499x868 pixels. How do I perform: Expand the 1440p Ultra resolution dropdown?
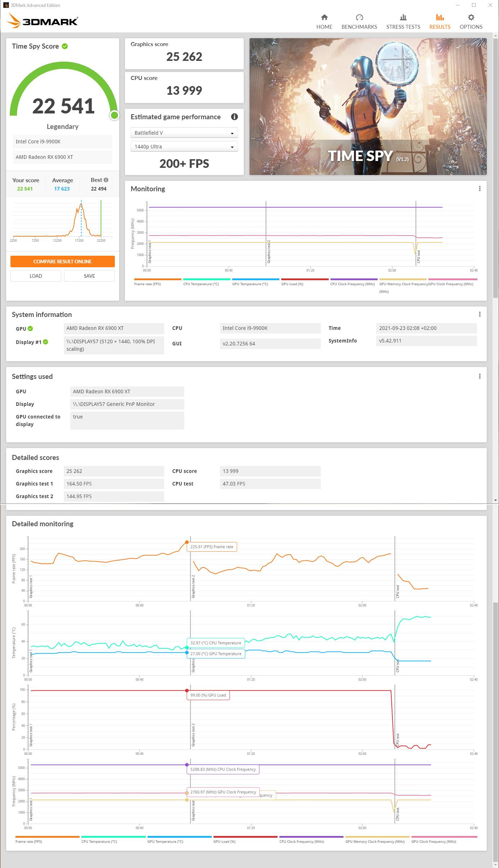184,147
